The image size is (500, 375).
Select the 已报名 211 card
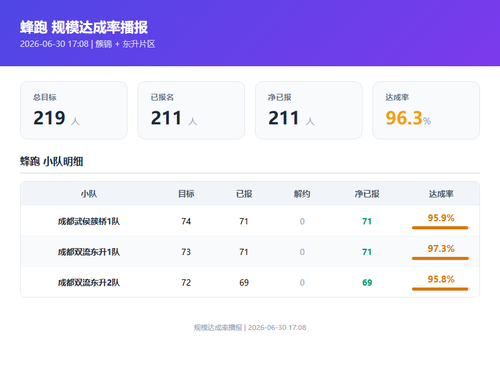[x=191, y=110]
